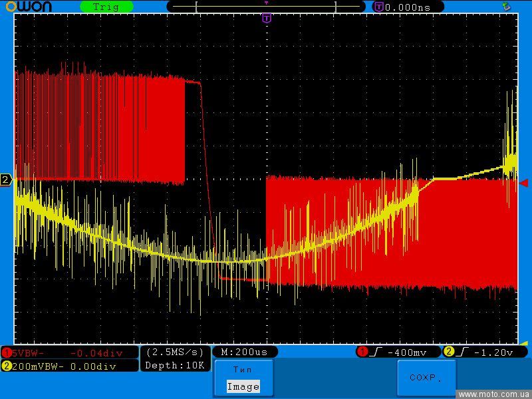Click channel 2 yellow number badge
Viewport: 532px width, 399px height.
coord(6,366)
